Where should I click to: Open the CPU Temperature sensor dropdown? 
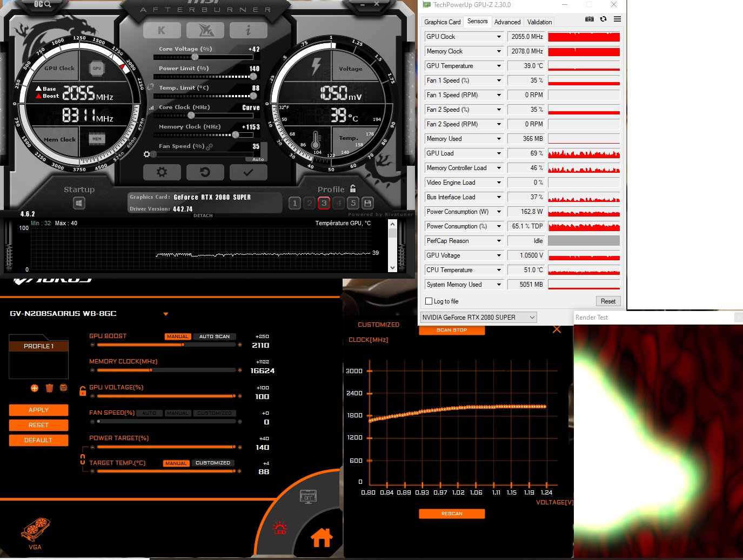[x=499, y=270]
